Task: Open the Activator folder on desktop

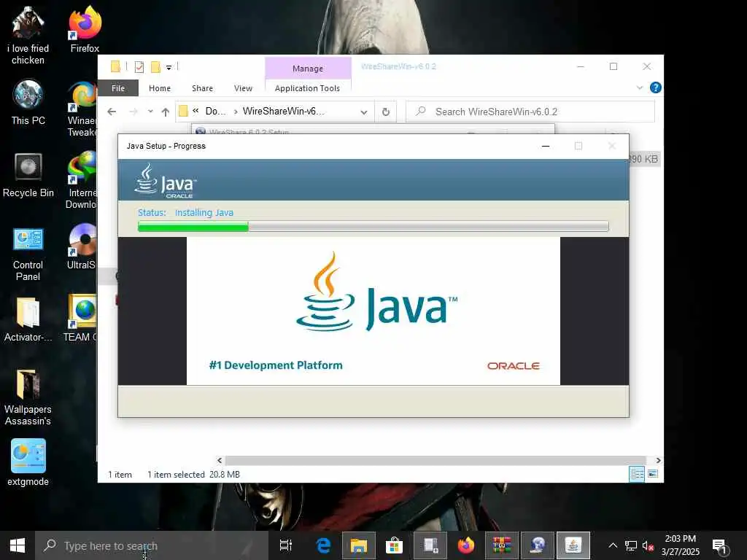Action: coord(28,319)
